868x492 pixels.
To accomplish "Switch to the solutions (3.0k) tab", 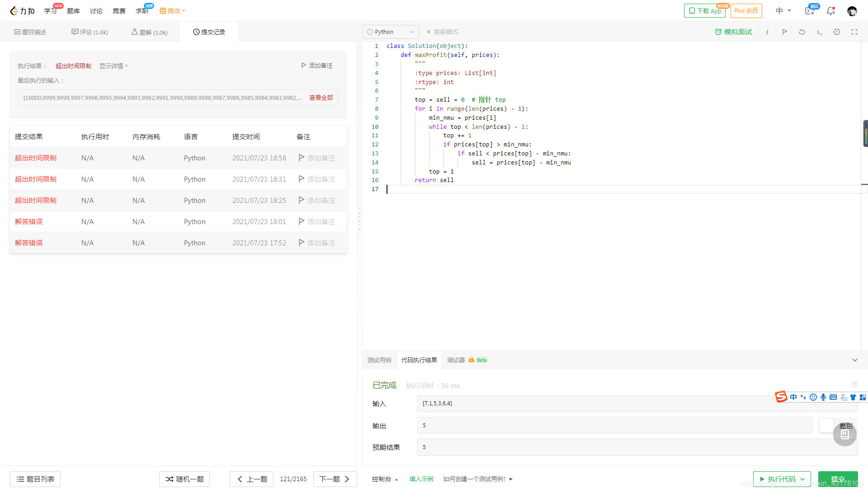I will click(150, 32).
